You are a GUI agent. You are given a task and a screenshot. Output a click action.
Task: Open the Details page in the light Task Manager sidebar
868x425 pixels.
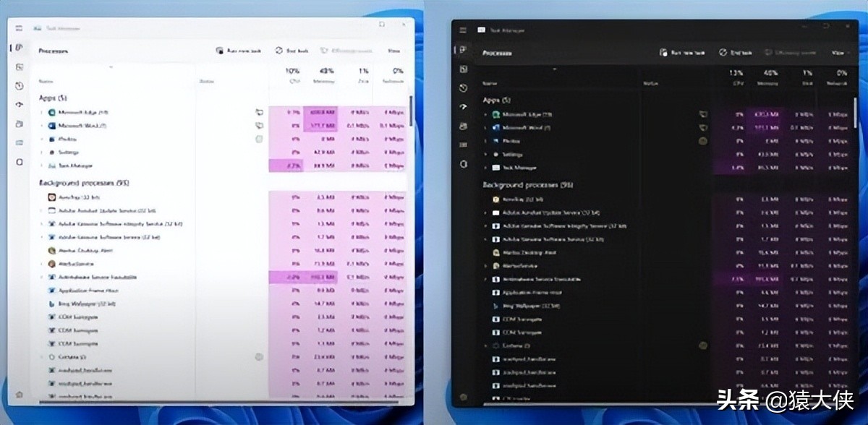[x=19, y=142]
